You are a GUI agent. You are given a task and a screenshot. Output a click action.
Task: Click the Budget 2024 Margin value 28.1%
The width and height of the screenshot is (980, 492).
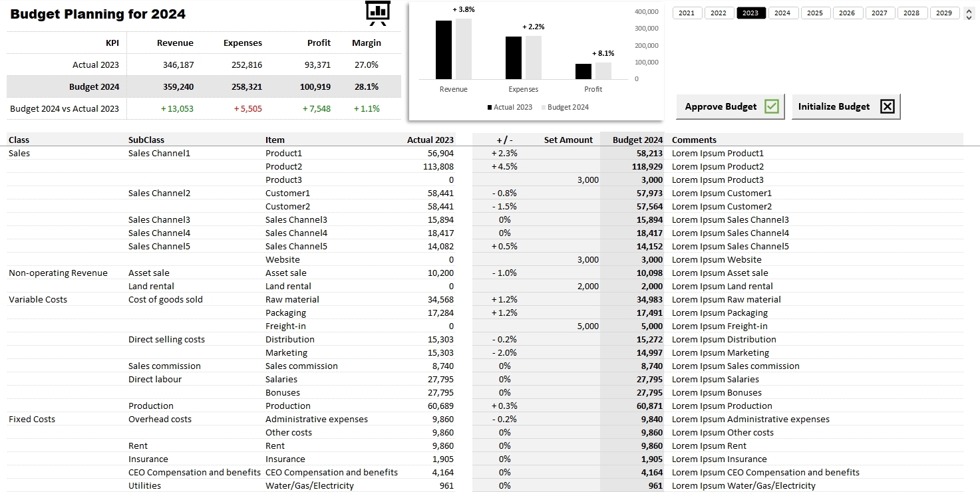pyautogui.click(x=367, y=86)
